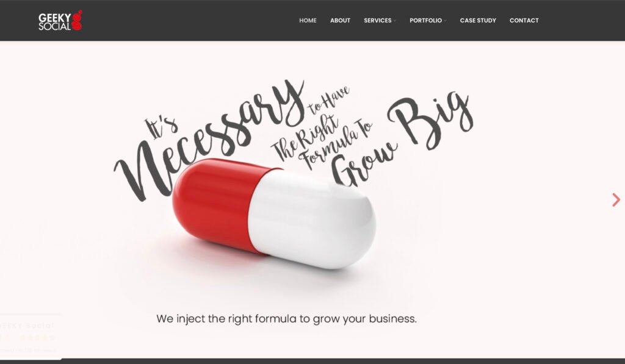The width and height of the screenshot is (625, 364).
Task: Open the Portfolio menu
Action: pyautogui.click(x=425, y=20)
